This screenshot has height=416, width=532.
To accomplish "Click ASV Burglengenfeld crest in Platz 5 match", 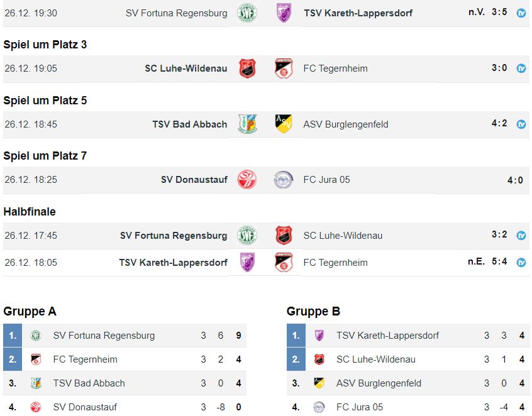I will tap(284, 124).
